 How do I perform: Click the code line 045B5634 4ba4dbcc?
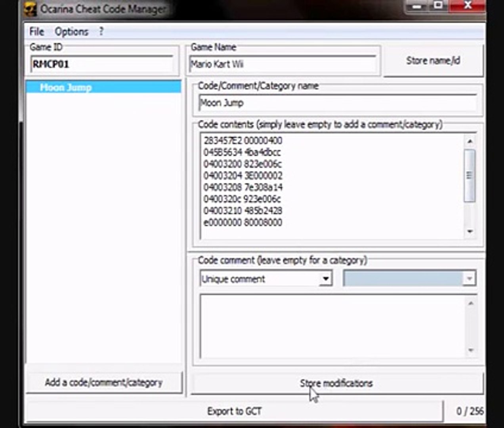click(x=242, y=152)
